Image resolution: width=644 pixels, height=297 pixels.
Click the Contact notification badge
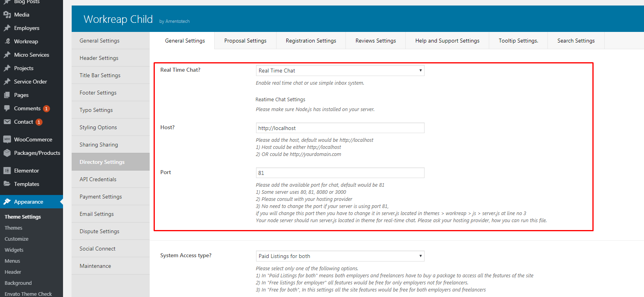pos(39,122)
